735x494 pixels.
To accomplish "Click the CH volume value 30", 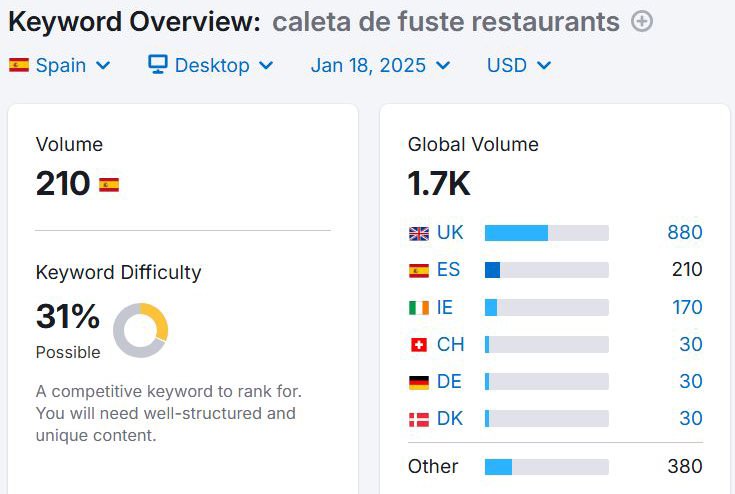I will pos(691,345).
